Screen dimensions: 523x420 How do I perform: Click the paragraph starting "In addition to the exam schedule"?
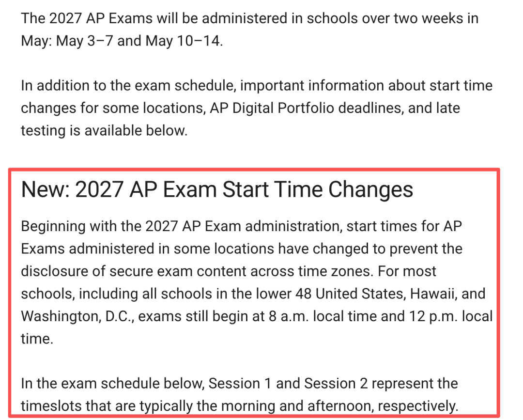click(257, 108)
